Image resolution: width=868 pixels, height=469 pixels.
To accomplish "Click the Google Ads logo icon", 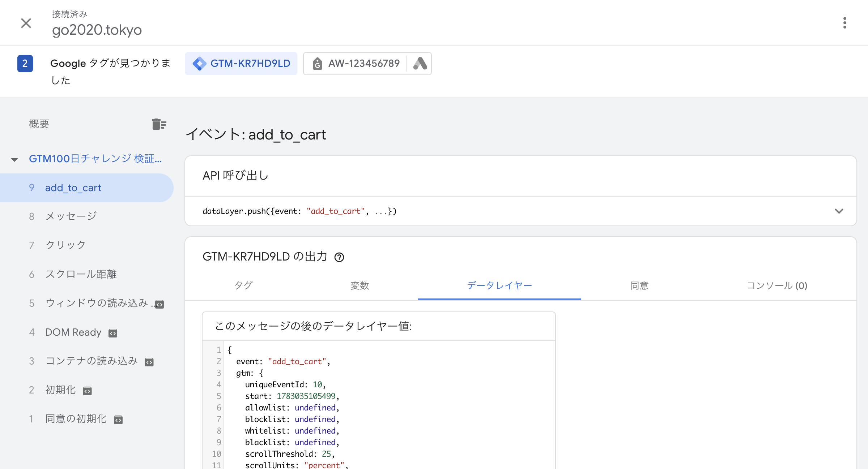I will (x=420, y=64).
